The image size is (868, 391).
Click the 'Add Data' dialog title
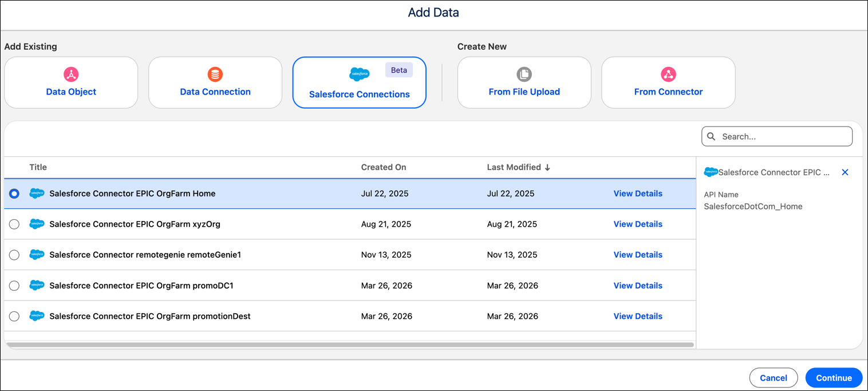433,12
